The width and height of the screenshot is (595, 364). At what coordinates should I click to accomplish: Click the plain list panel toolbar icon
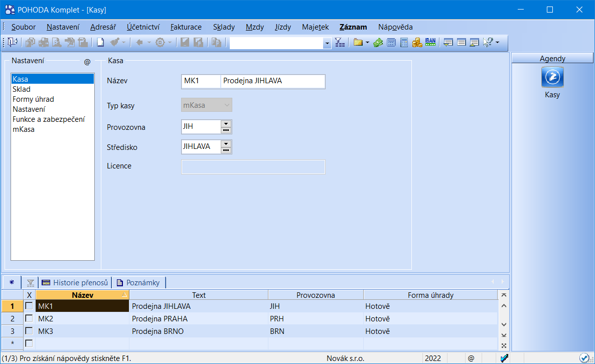462,42
